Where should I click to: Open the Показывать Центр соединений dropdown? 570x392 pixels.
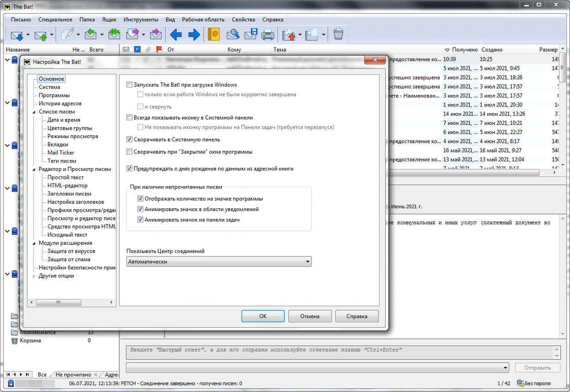click(x=219, y=261)
